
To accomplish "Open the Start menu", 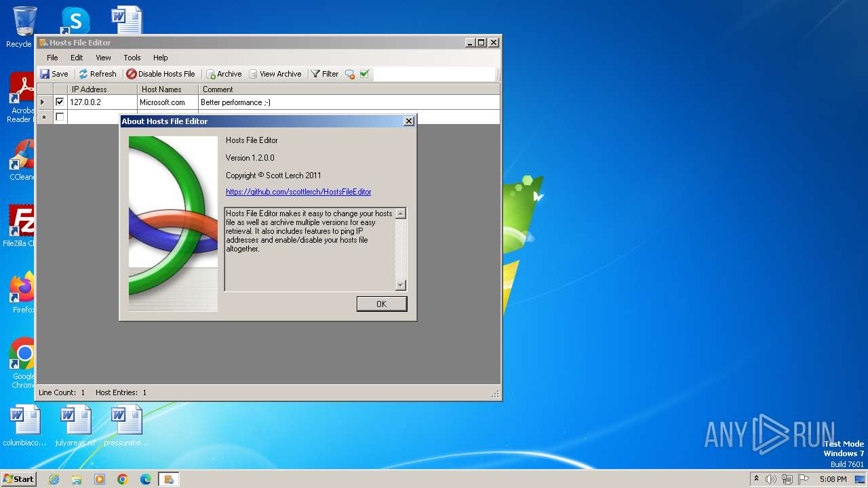I will [18, 479].
